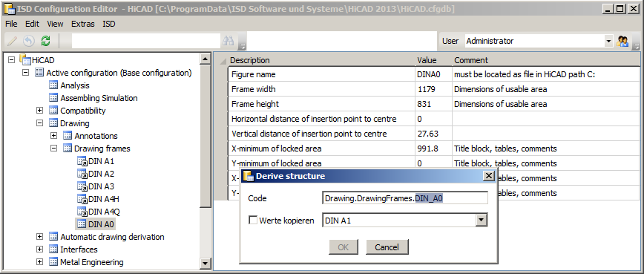Click the user management icon beside Administrator
Screen dimensions: 644x274
[x=622, y=41]
